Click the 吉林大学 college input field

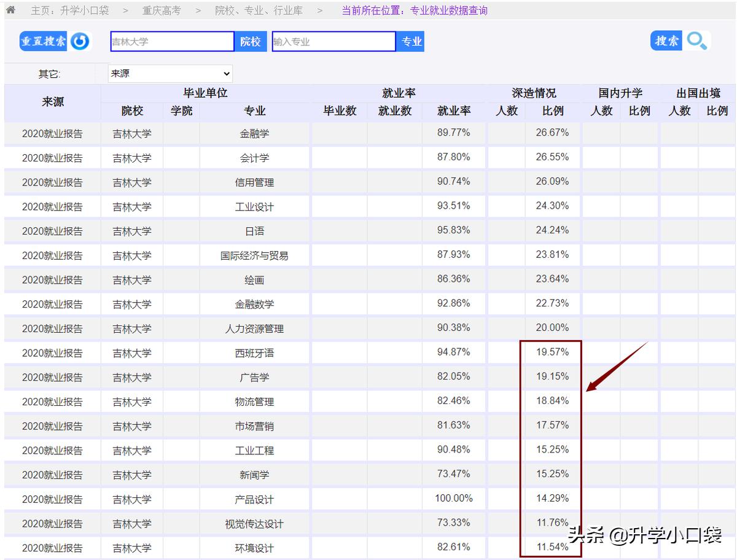click(x=172, y=41)
